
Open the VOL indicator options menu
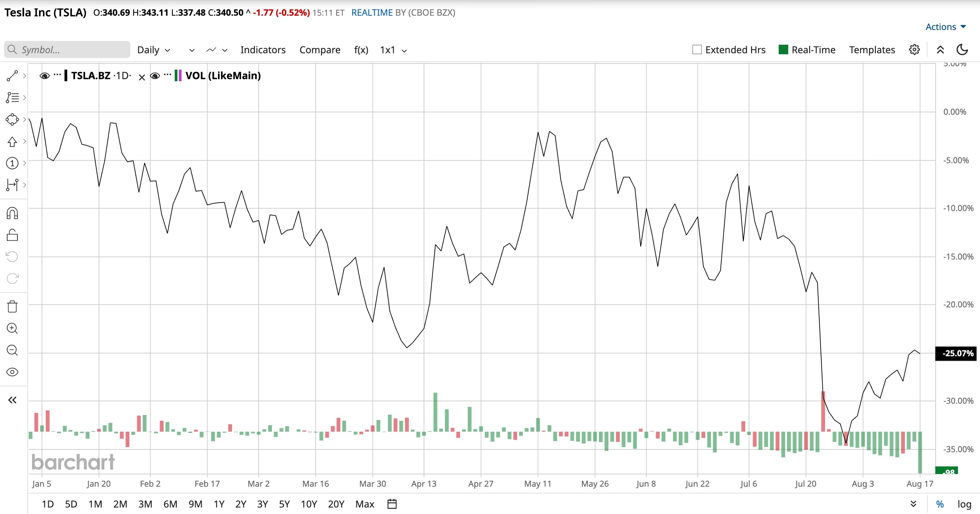167,75
